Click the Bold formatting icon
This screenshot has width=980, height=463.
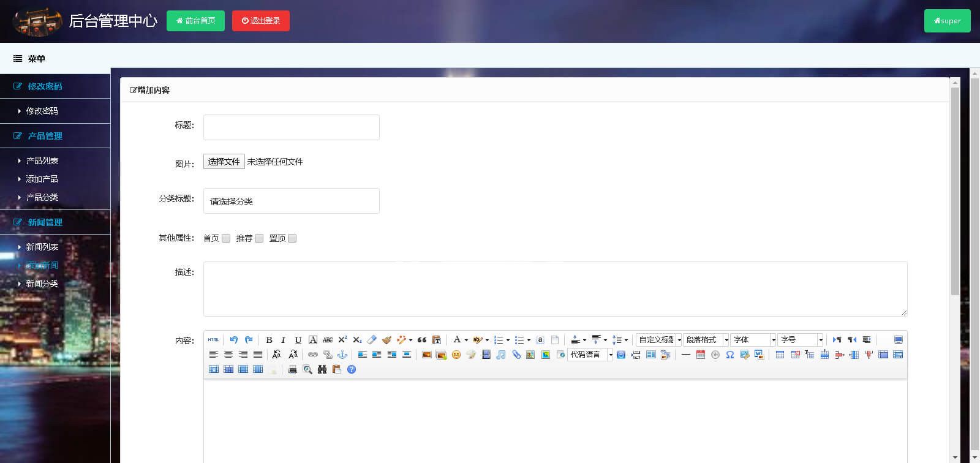click(269, 340)
